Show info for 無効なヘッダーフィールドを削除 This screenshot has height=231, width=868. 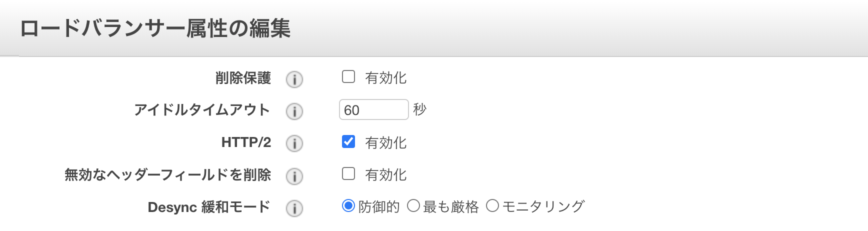(x=294, y=176)
